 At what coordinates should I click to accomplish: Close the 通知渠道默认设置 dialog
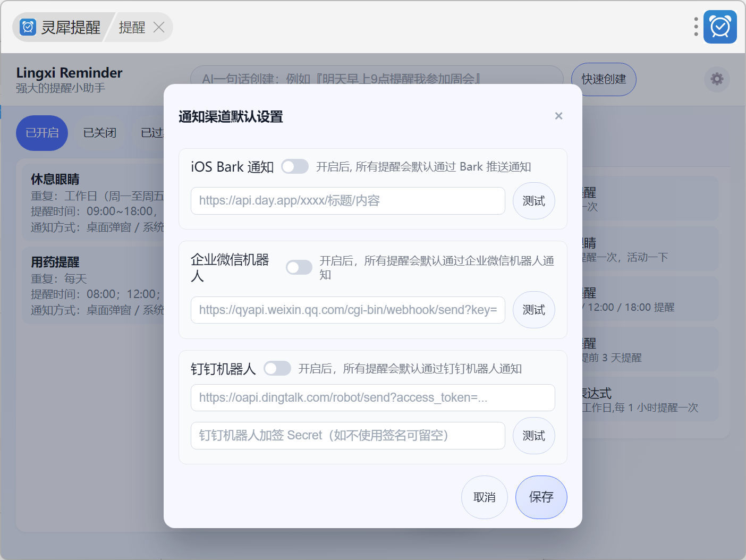[558, 116]
